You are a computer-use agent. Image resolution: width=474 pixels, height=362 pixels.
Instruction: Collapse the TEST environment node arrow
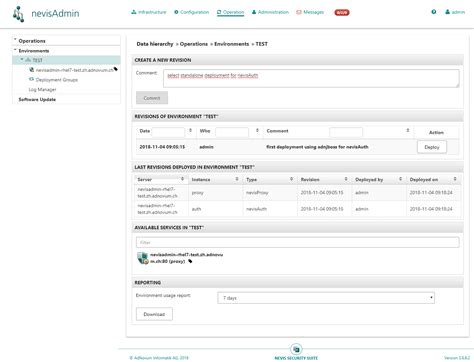[22, 60]
